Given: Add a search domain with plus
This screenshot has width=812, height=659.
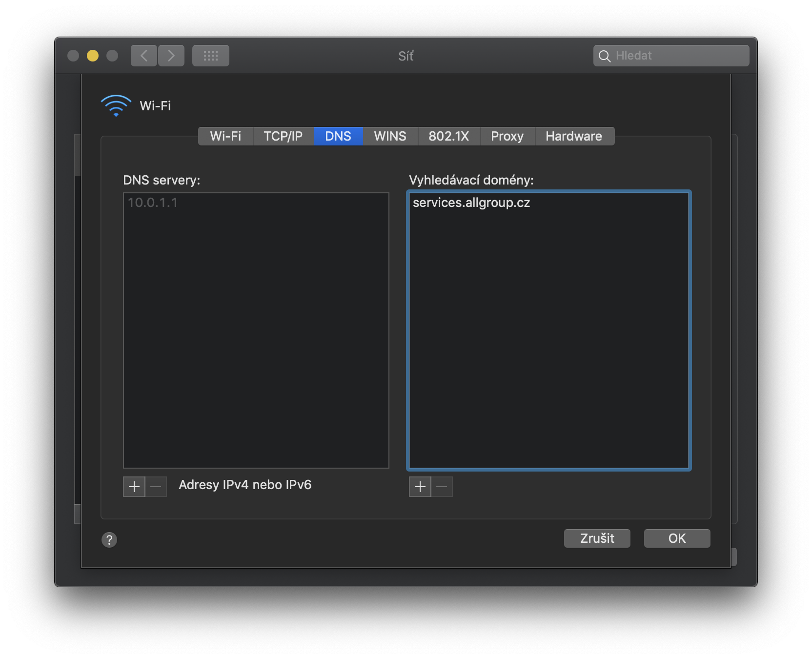Looking at the screenshot, I should (420, 487).
